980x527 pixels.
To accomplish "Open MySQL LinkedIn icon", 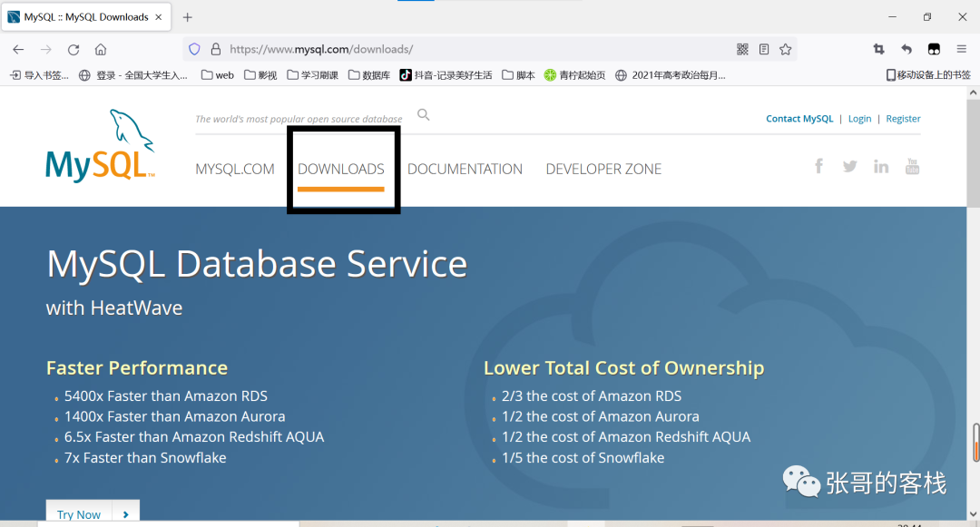I will coord(880,166).
